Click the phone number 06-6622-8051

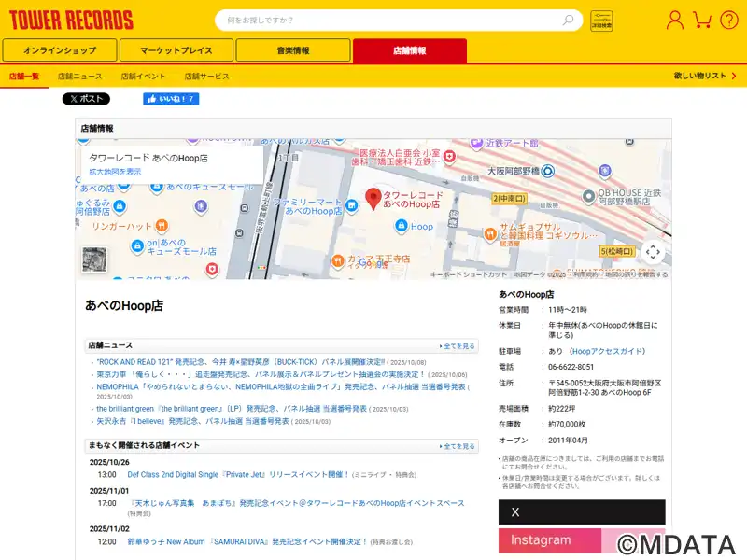coord(571,367)
